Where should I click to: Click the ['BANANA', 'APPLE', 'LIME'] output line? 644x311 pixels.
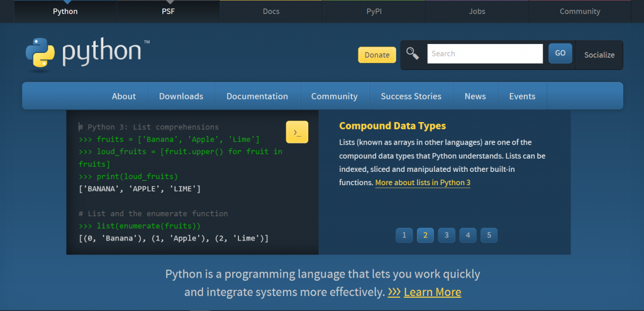click(x=140, y=189)
